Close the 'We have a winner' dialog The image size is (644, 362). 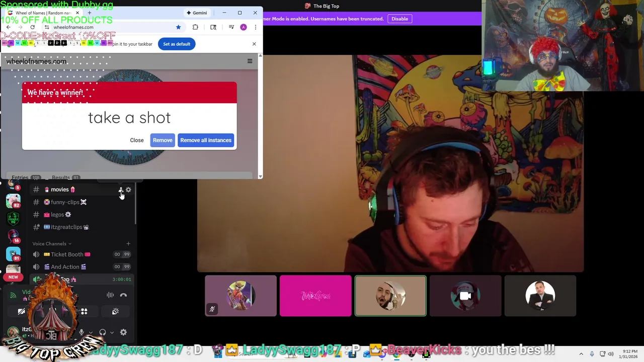137,140
